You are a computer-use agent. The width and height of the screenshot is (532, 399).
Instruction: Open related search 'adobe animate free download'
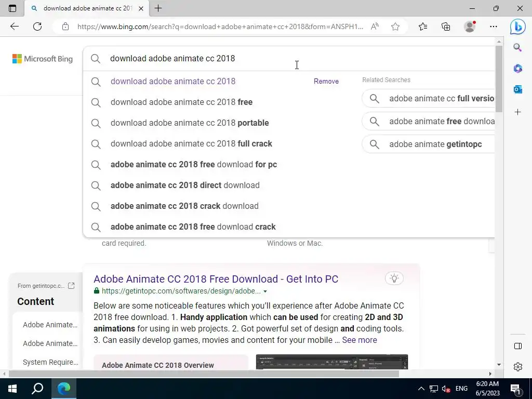tap(428, 121)
